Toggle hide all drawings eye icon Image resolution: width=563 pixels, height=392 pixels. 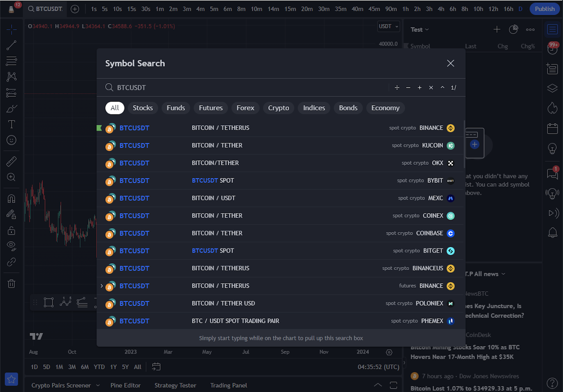(11, 246)
